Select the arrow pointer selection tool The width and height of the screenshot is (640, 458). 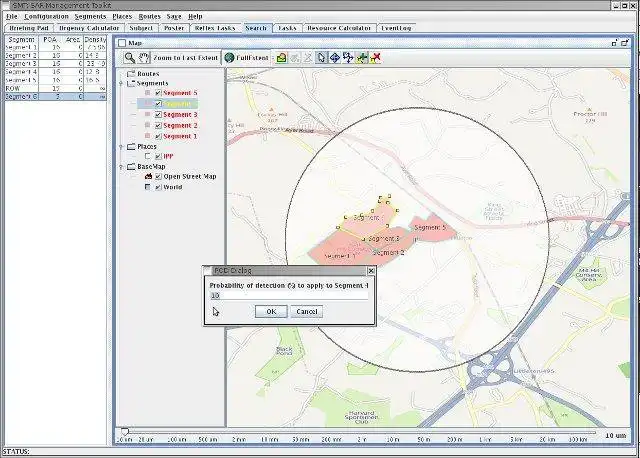pos(321,58)
